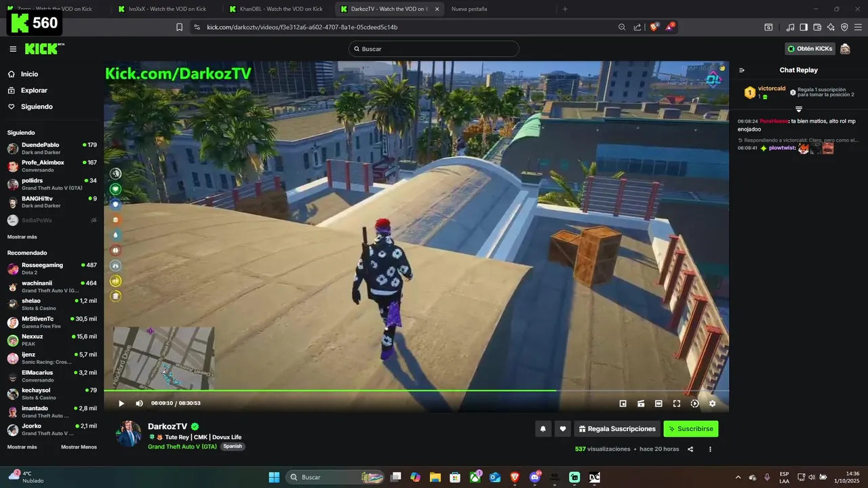This screenshot has width=868, height=488.
Task: Click the green Suscribirse button
Action: [690, 428]
